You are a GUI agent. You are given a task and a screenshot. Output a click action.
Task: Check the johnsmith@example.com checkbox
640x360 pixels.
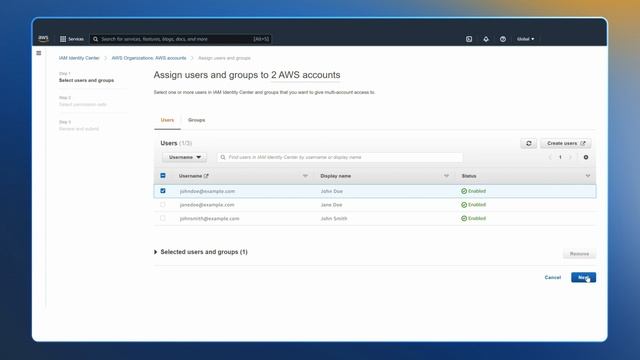tap(163, 218)
